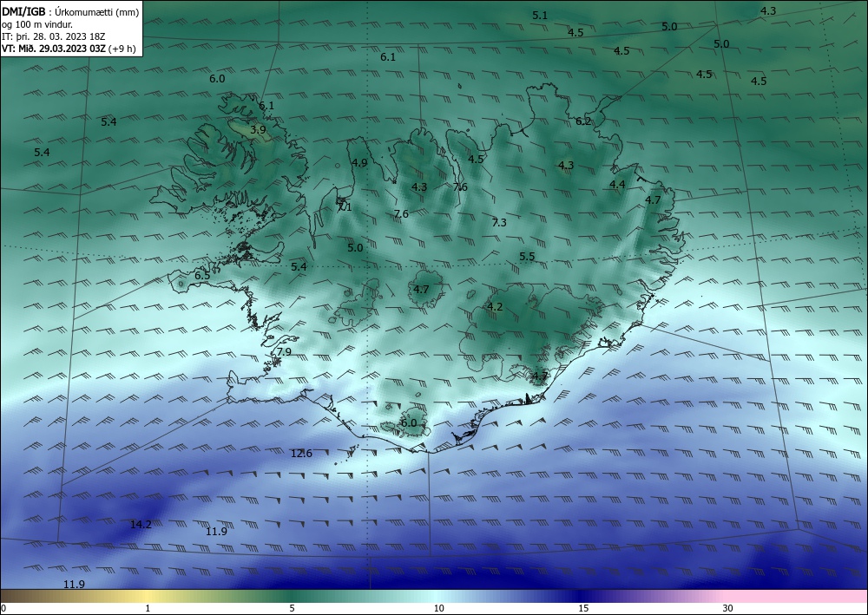Click the 7.9 value on the southwest peninsula
The width and height of the screenshot is (868, 615).
point(284,352)
